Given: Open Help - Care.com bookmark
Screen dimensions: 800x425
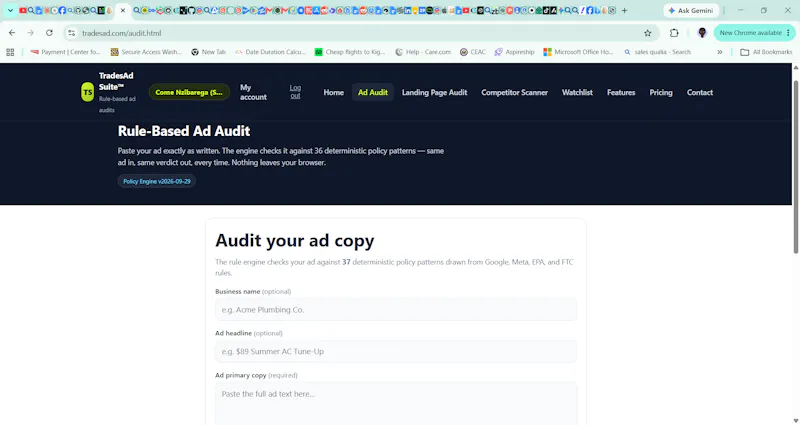Looking at the screenshot, I should click(x=423, y=52).
